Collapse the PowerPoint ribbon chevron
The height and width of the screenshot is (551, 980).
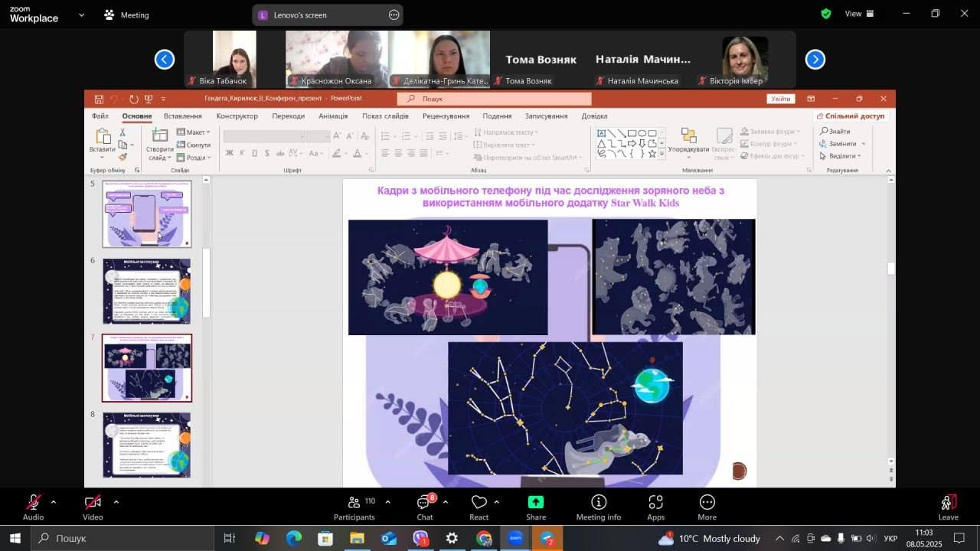coord(888,170)
